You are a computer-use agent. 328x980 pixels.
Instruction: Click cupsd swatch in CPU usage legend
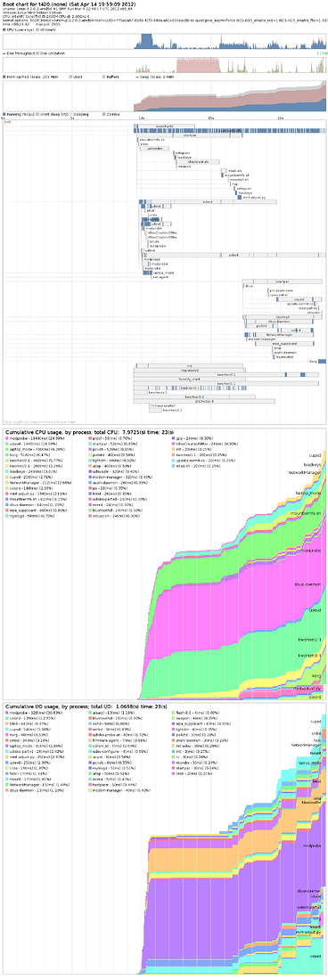(x=7, y=477)
